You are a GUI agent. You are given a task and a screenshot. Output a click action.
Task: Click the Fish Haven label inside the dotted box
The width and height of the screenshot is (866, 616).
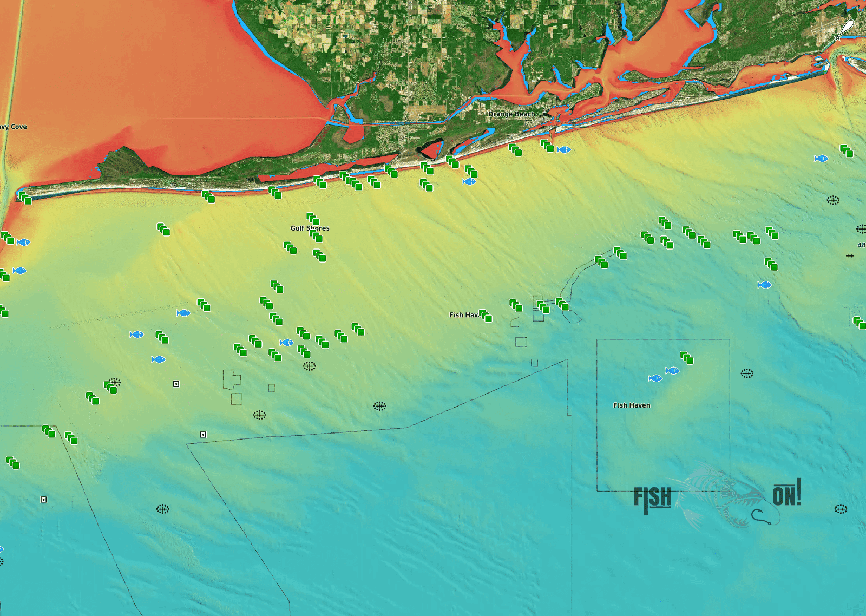click(x=632, y=405)
